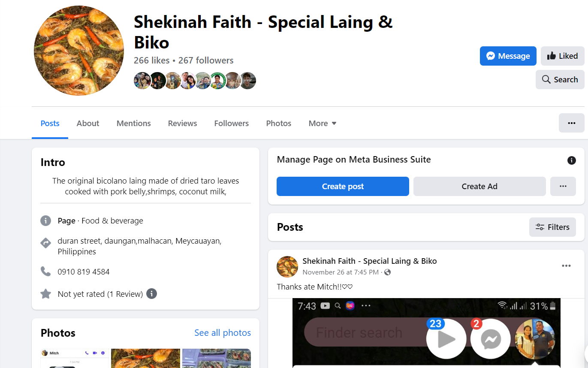Toggle the Liked thumbs-up button

562,56
